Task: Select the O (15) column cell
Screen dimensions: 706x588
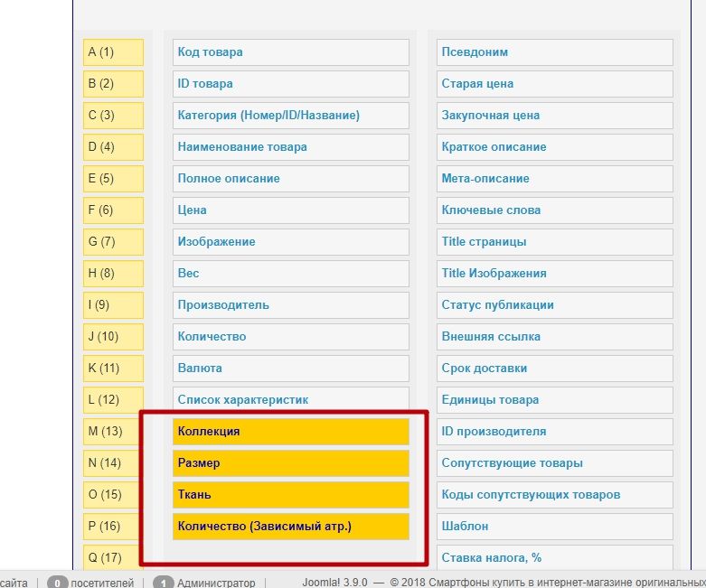Action: [112, 495]
